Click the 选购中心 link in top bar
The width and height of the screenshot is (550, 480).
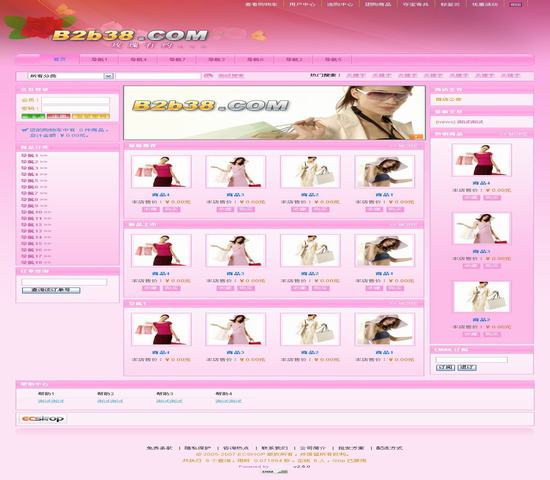(340, 5)
